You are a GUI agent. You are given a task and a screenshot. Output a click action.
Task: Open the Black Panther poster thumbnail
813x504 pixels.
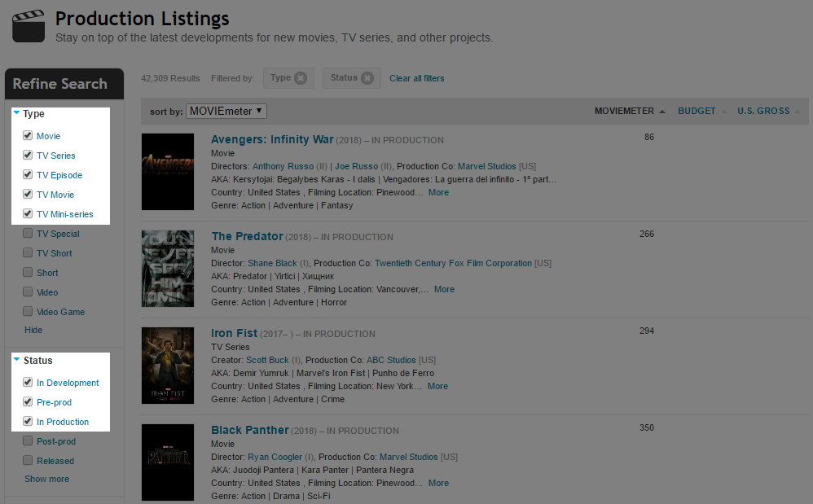(x=168, y=462)
